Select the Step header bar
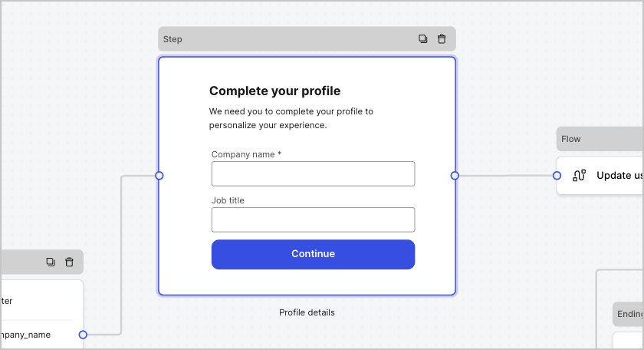The image size is (644, 350). coord(284,39)
